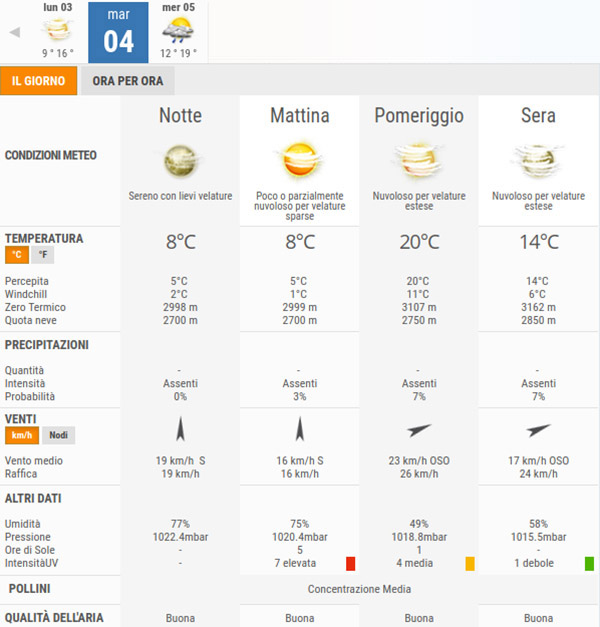Image resolution: width=600 pixels, height=627 pixels.
Task: Click Zero Termico value 3107 m
Action: point(419,307)
